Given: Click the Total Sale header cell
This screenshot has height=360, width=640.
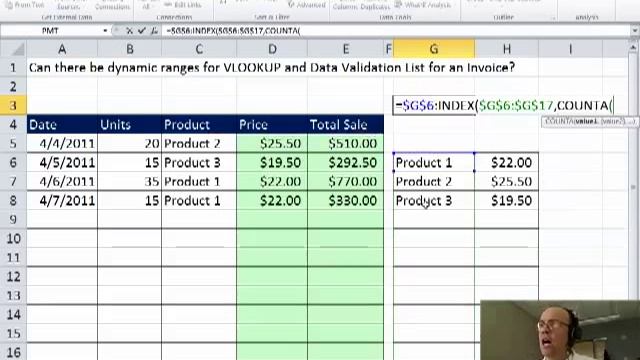Looking at the screenshot, I should [345, 124].
